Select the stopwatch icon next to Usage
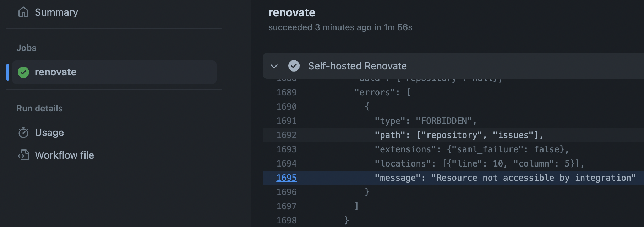Image resolution: width=644 pixels, height=227 pixels. click(23, 132)
